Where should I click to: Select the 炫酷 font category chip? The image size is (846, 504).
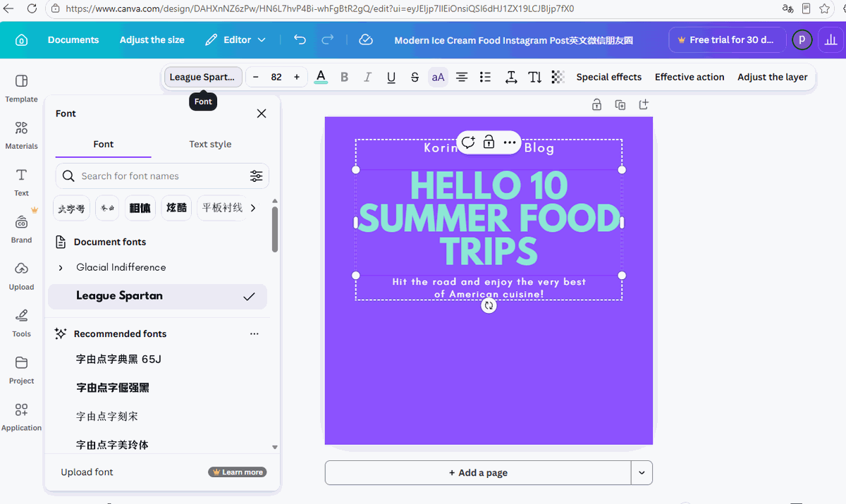(x=177, y=208)
